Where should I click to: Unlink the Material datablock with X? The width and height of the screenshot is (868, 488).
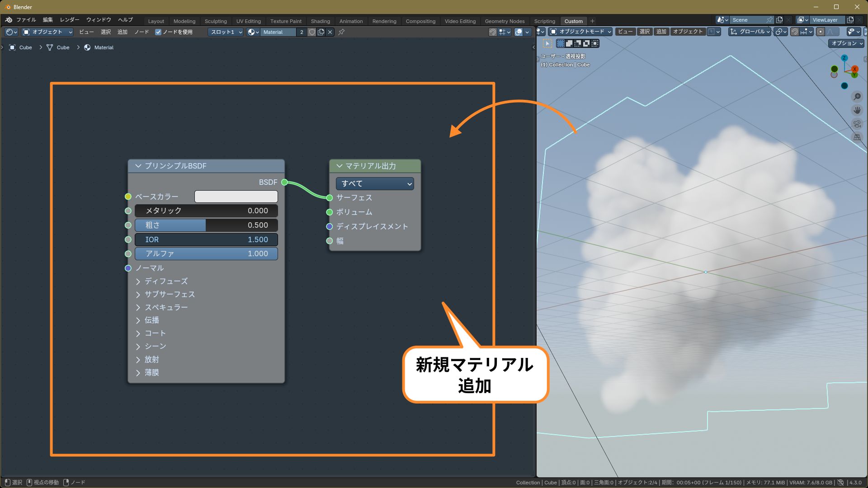coord(330,32)
